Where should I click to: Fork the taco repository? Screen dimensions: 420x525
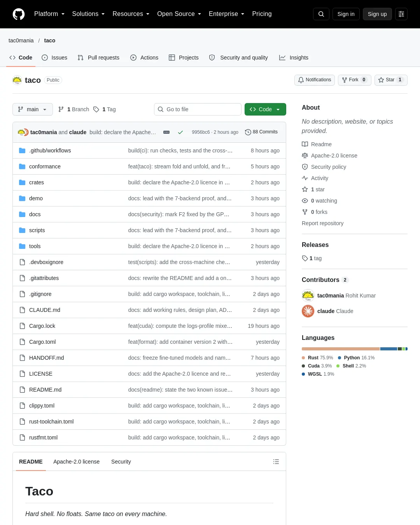(x=354, y=80)
